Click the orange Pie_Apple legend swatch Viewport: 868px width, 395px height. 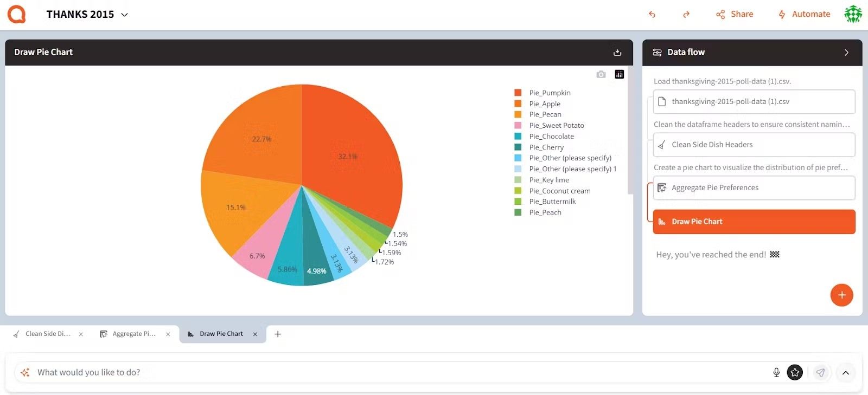click(x=518, y=104)
